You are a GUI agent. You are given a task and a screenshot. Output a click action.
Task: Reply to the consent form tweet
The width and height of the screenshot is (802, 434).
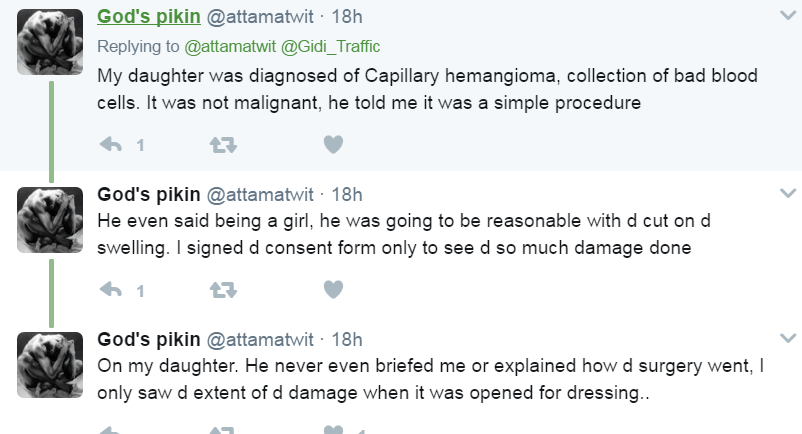(x=110, y=290)
